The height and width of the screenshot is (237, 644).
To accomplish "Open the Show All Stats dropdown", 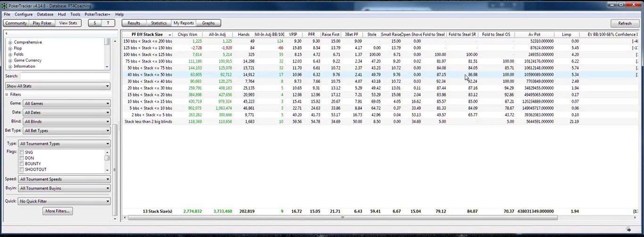I will [x=58, y=86].
